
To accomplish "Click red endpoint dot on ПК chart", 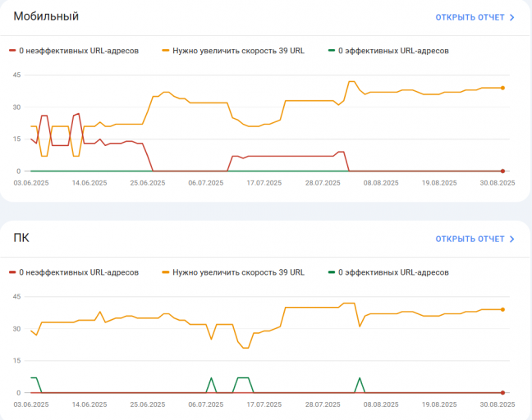I will tap(502, 393).
